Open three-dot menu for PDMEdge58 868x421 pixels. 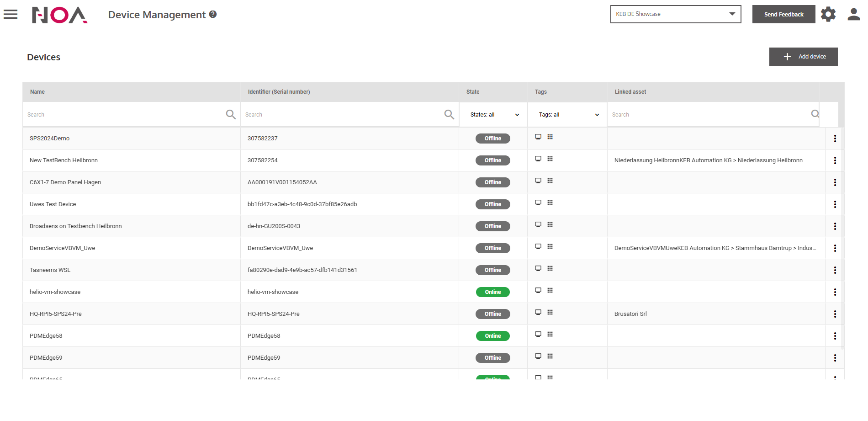(835, 336)
